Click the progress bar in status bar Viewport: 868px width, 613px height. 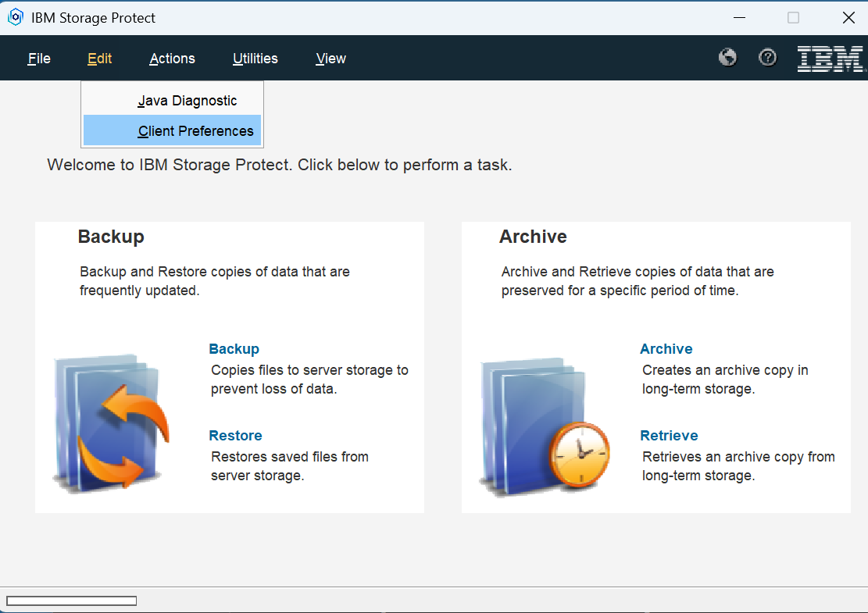pyautogui.click(x=71, y=601)
